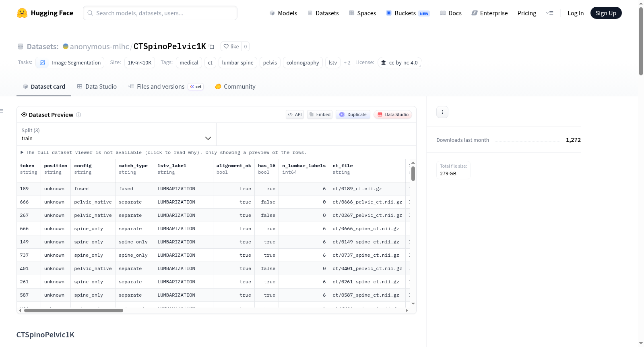This screenshot has width=644, height=347.
Task: Click the Hugging Face logo emoji
Action: [22, 13]
